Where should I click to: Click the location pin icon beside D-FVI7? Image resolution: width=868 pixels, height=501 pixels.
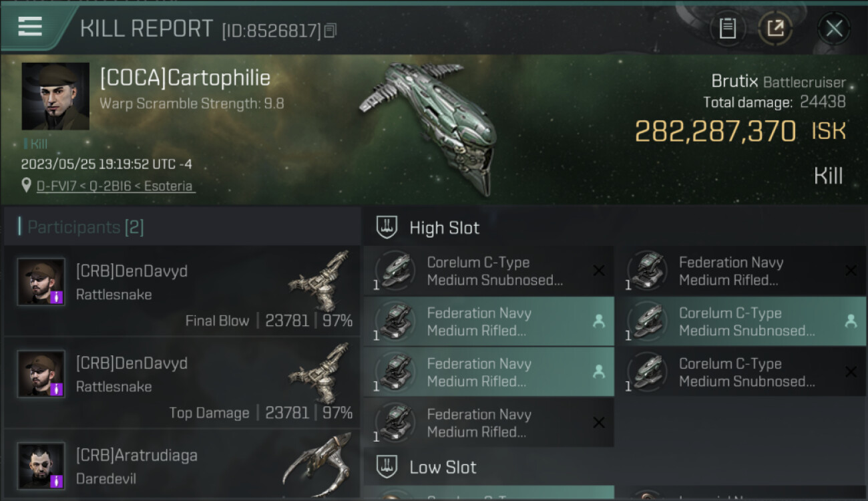coord(27,186)
